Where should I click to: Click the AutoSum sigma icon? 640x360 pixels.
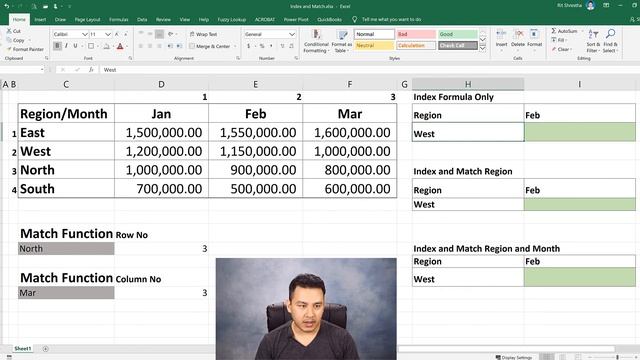click(x=554, y=31)
